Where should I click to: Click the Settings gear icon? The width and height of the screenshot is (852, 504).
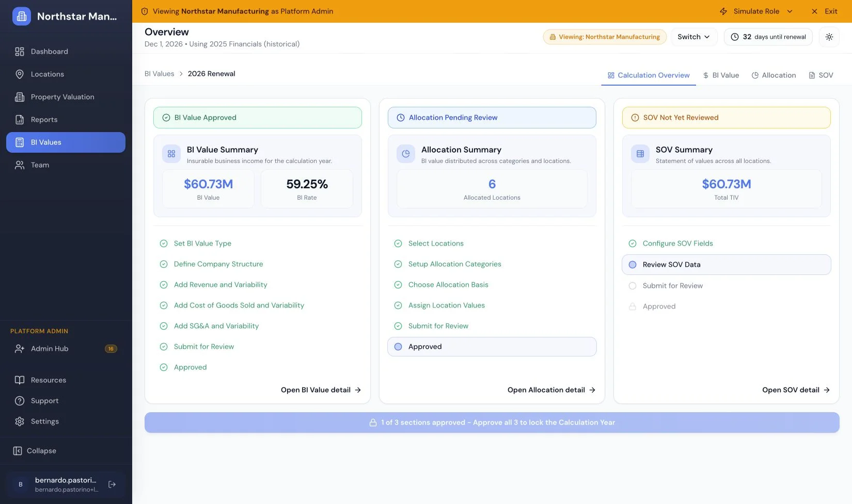(x=20, y=421)
